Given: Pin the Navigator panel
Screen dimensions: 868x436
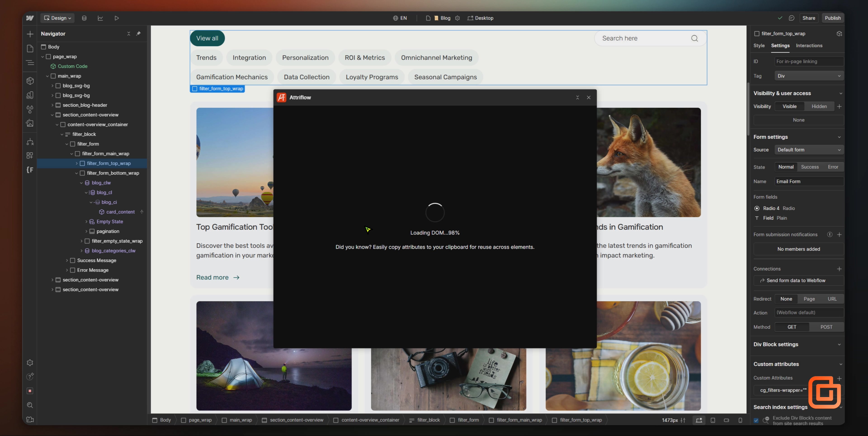Looking at the screenshot, I should (139, 34).
